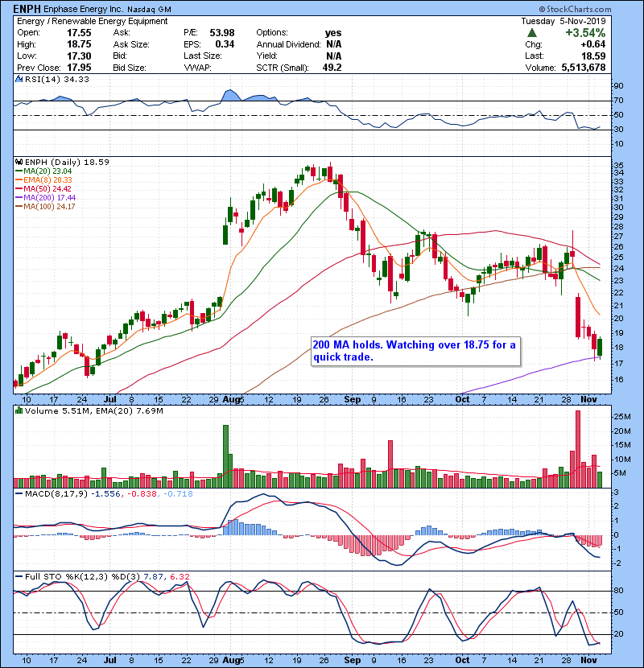Click Energy / Renewable Energy Equipment sector text

[92, 21]
